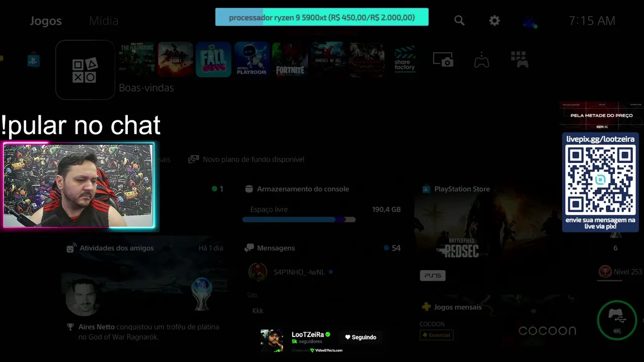Launch Fall Guys game tile
The height and width of the screenshot is (362, 644).
(213, 60)
